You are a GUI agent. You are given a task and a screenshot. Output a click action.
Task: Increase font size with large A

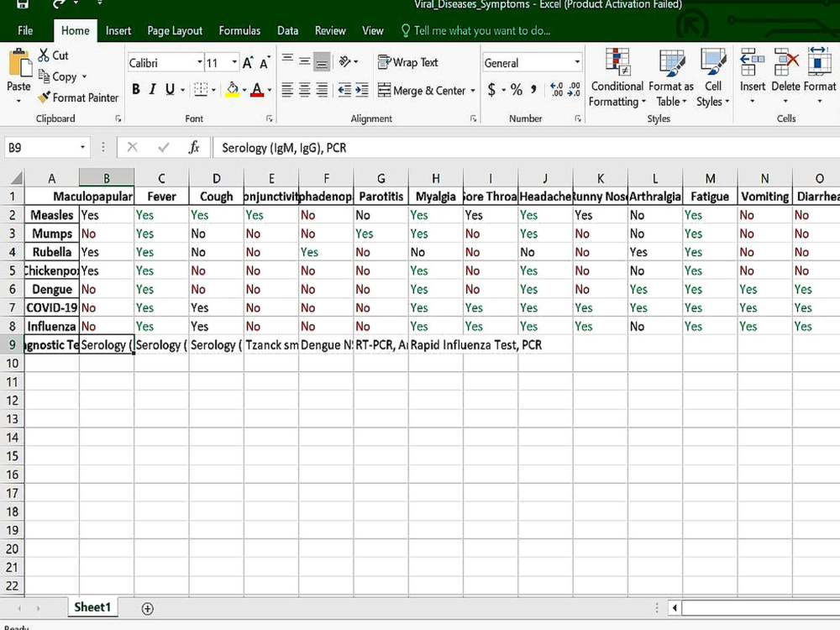coord(248,63)
